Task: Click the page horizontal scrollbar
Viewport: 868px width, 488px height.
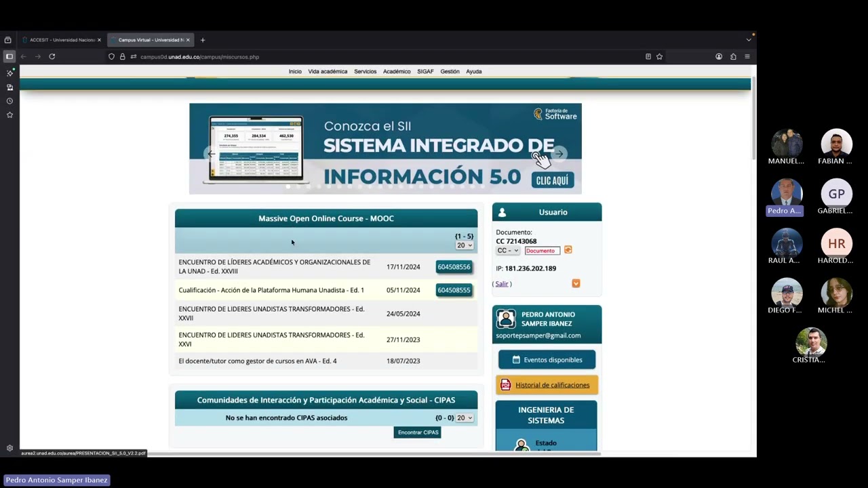Action: coord(374,453)
